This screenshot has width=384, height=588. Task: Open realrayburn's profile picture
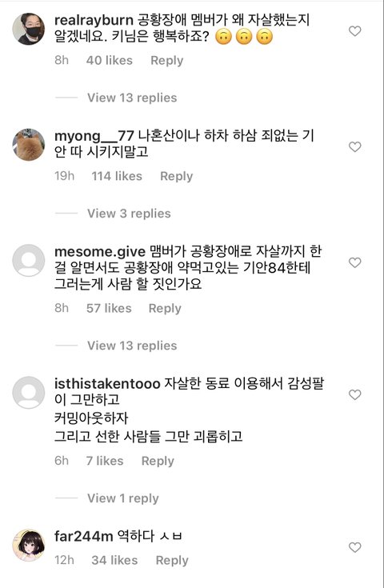tap(29, 29)
